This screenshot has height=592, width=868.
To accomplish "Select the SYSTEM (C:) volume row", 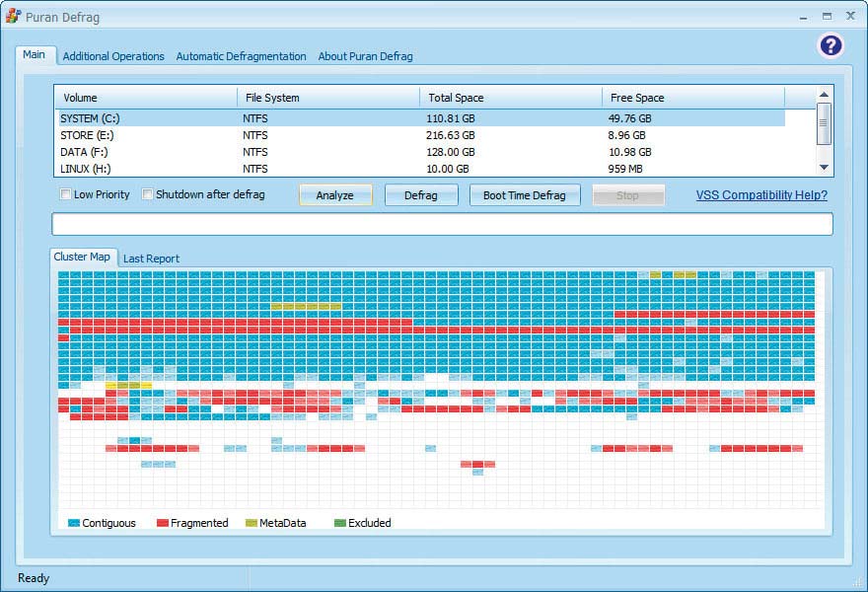I will [422, 118].
